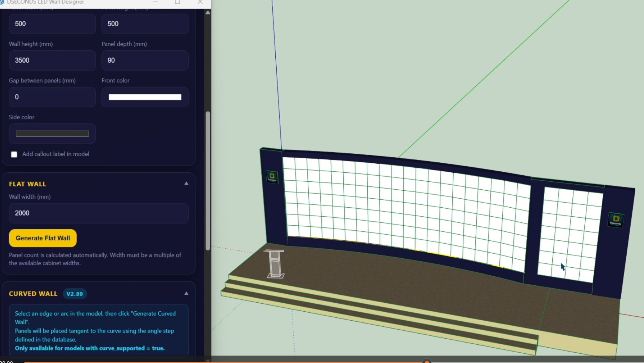Image resolution: width=644 pixels, height=363 pixels.
Task: Edit the panel height field right of panel width
Action: [145, 24]
